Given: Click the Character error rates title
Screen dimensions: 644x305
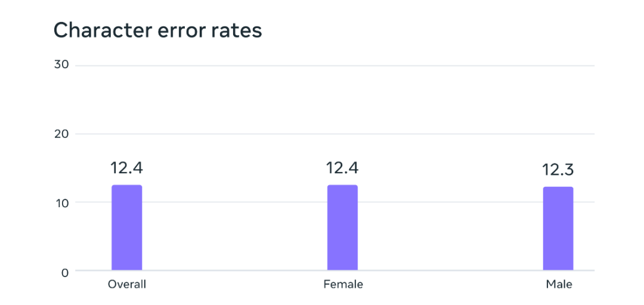Looking at the screenshot, I should (x=157, y=30).
